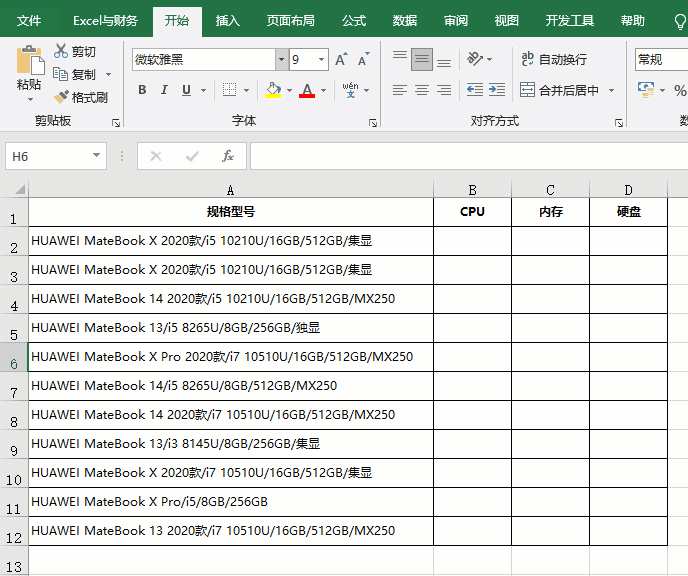Click the Tell Me lightbulb icon
Viewport: 688px width, 576px height.
pos(680,21)
